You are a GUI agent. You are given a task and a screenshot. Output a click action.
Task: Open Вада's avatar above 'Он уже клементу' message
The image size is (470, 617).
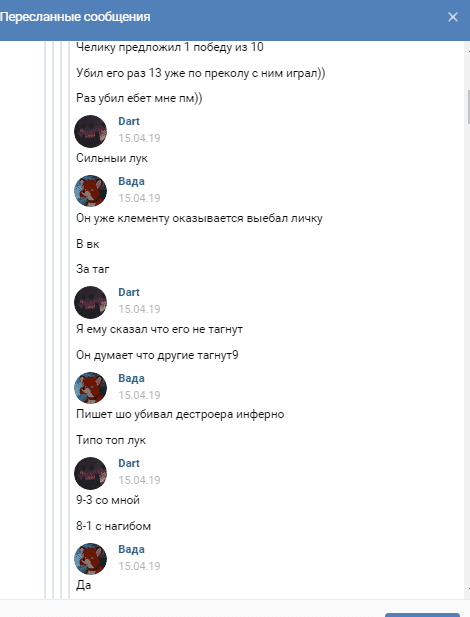[91, 191]
